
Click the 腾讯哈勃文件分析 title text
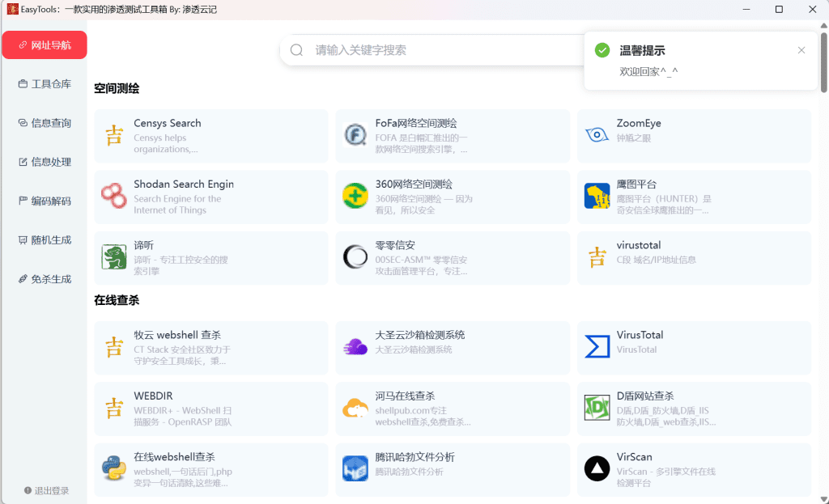pyautogui.click(x=415, y=457)
